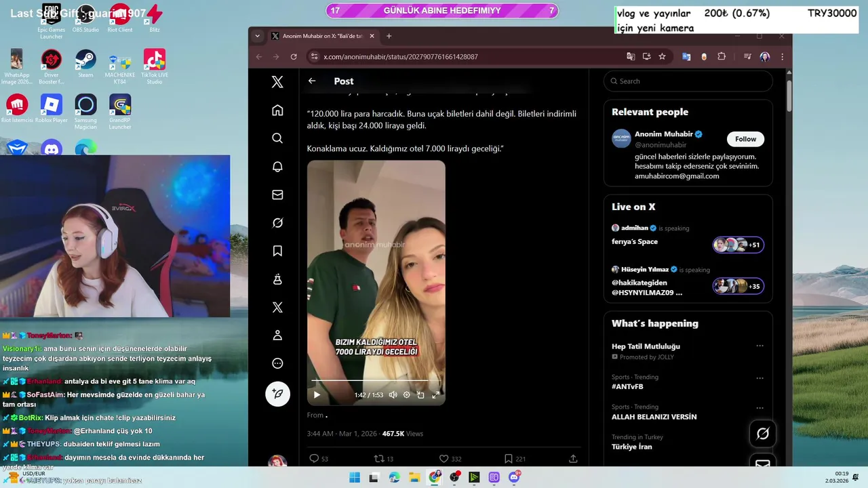Open GrandRP Launcher shortcut
Image resolution: width=868 pixels, height=488 pixels.
(120, 112)
